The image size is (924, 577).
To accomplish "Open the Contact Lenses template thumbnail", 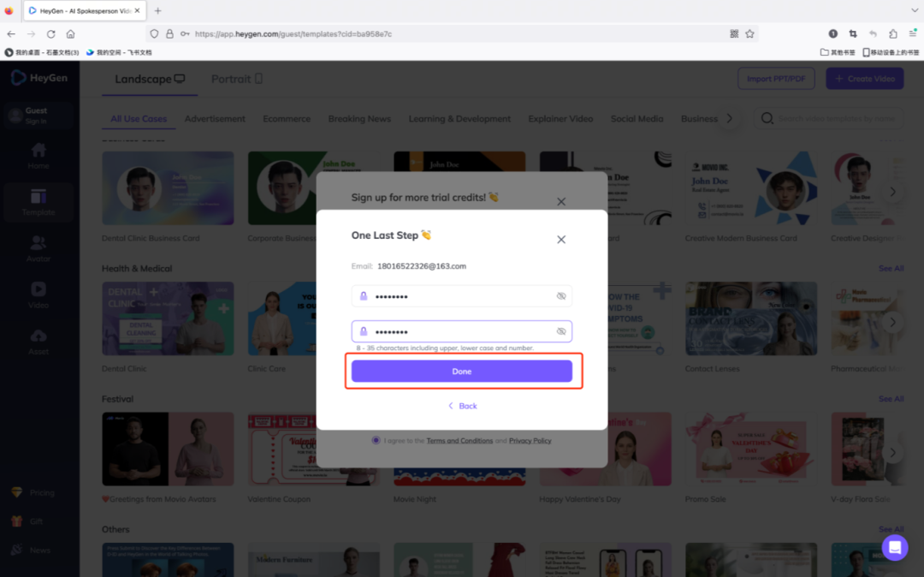I will pos(751,318).
